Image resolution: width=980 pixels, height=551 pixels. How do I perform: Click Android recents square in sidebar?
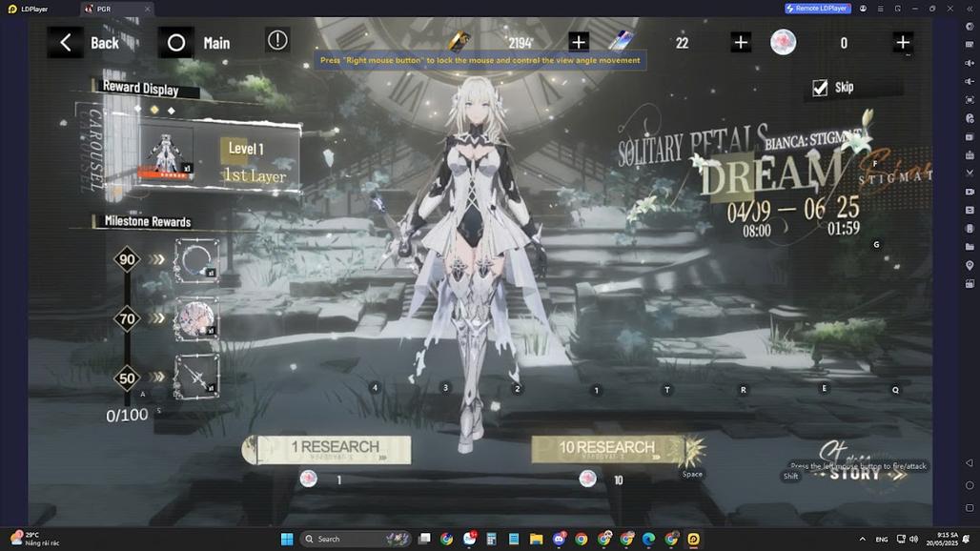tap(970, 508)
